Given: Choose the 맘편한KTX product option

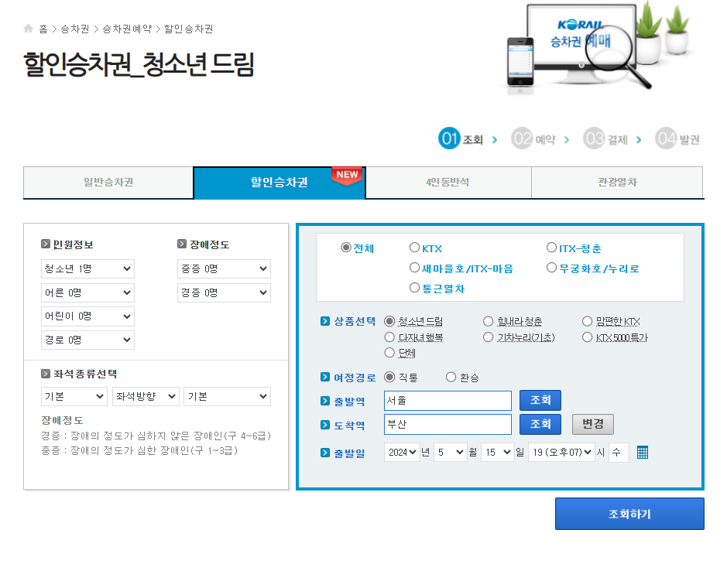Looking at the screenshot, I should (586, 320).
